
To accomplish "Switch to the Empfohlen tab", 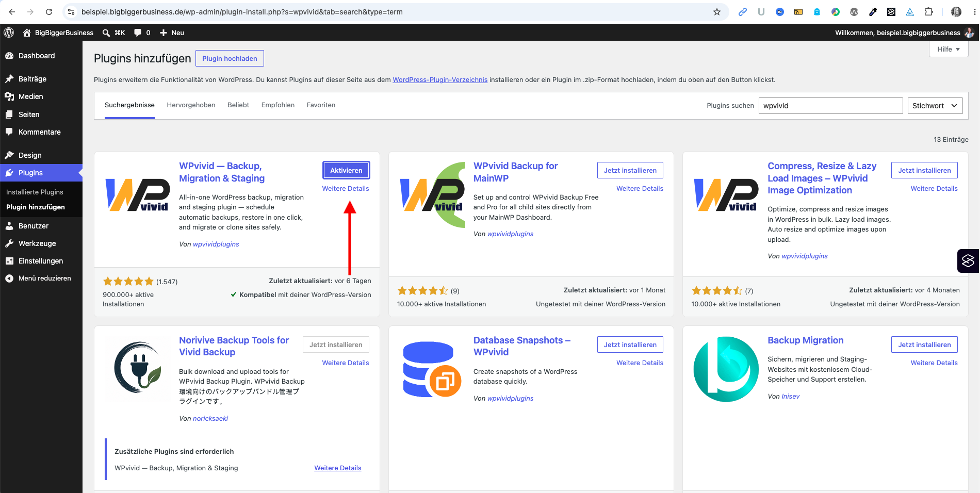I will (277, 105).
